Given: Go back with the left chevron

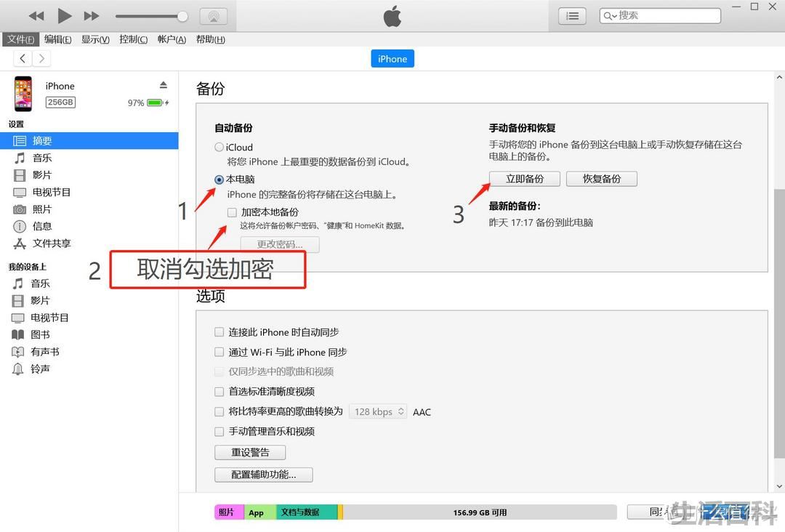Looking at the screenshot, I should (x=23, y=59).
